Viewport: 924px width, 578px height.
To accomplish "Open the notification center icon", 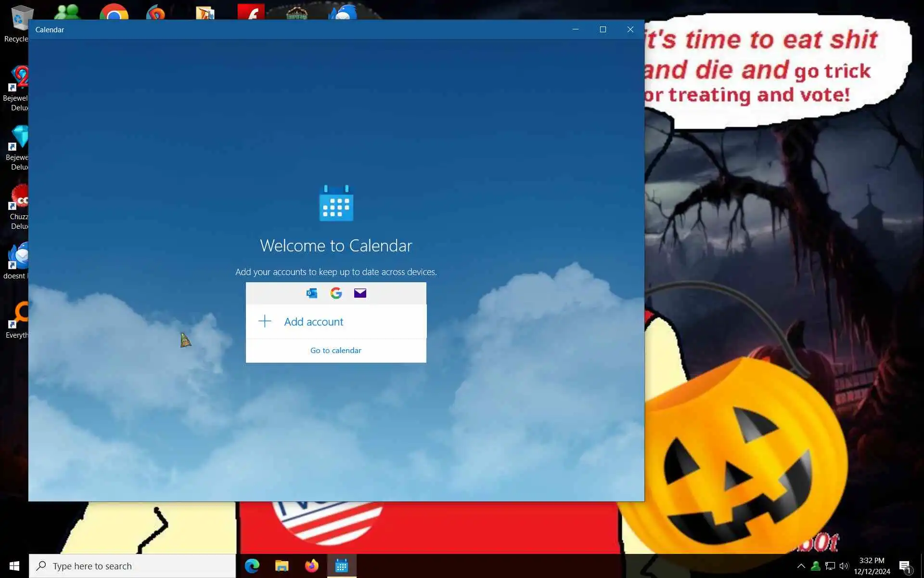I will coord(905,566).
